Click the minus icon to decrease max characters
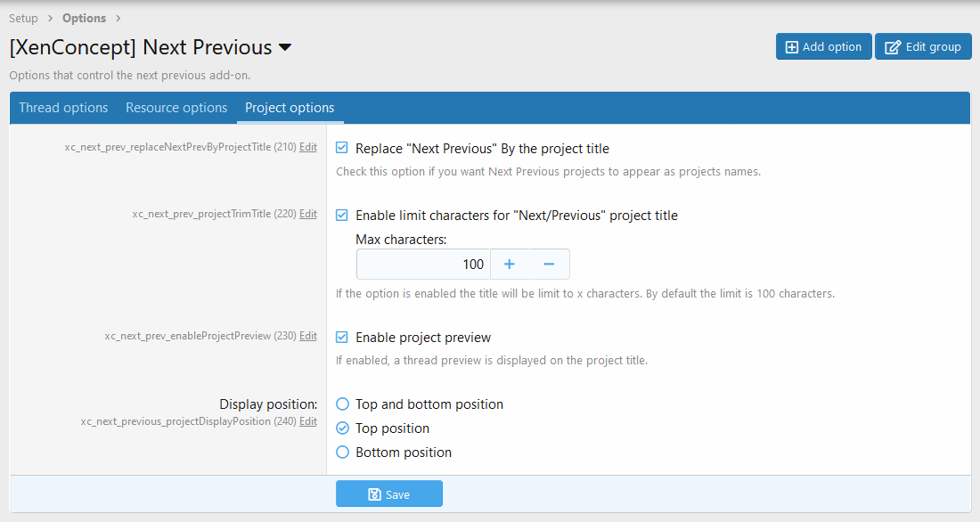This screenshot has width=980, height=522. coord(549,265)
